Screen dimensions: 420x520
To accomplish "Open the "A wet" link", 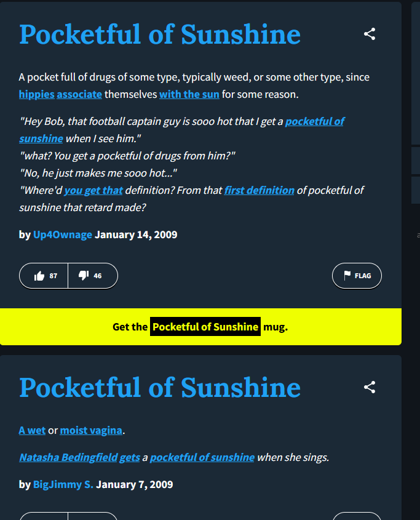I will pos(32,430).
